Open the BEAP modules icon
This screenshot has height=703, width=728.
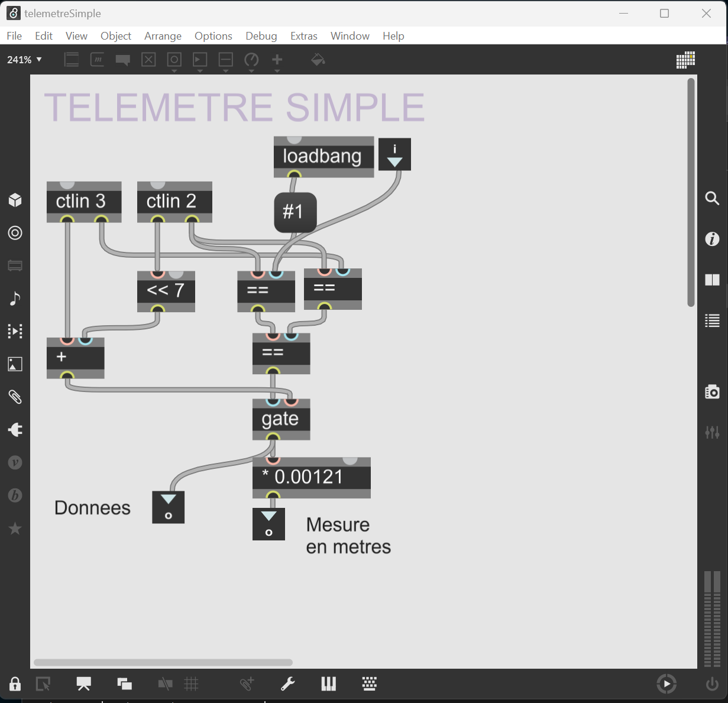pos(15,495)
